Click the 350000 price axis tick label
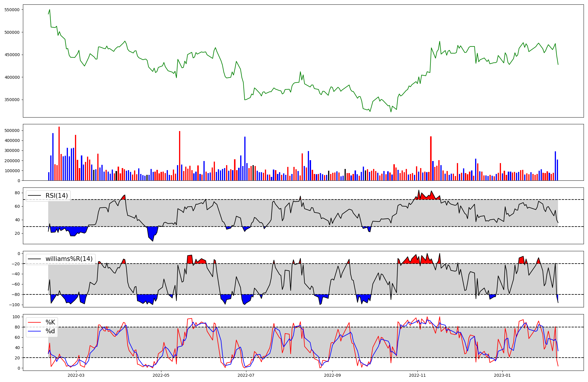The height and width of the screenshot is (382, 588). click(x=12, y=100)
